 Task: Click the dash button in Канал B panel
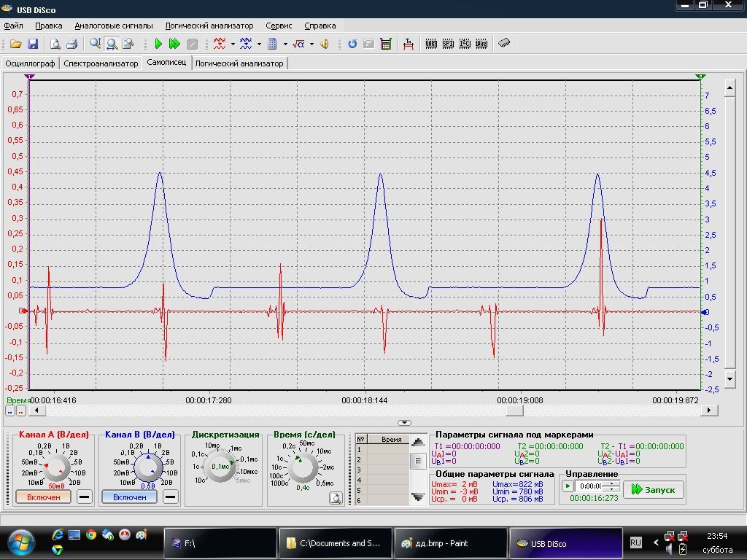pyautogui.click(x=170, y=497)
